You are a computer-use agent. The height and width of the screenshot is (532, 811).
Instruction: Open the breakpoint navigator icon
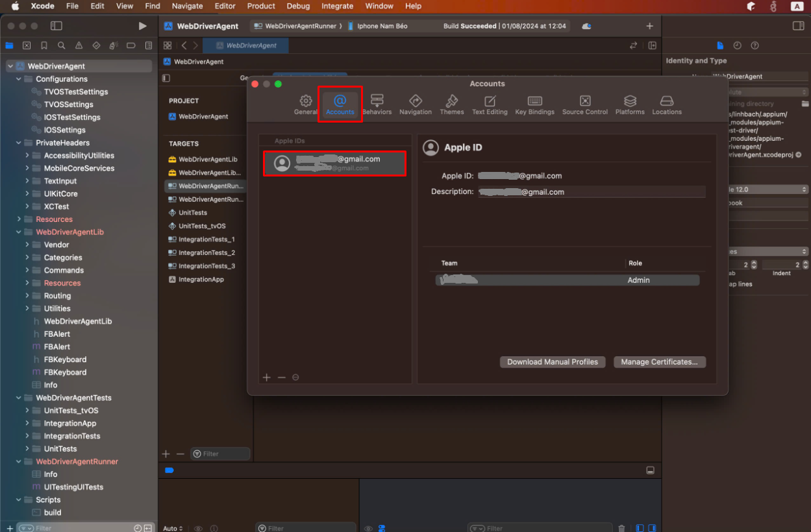click(x=131, y=45)
